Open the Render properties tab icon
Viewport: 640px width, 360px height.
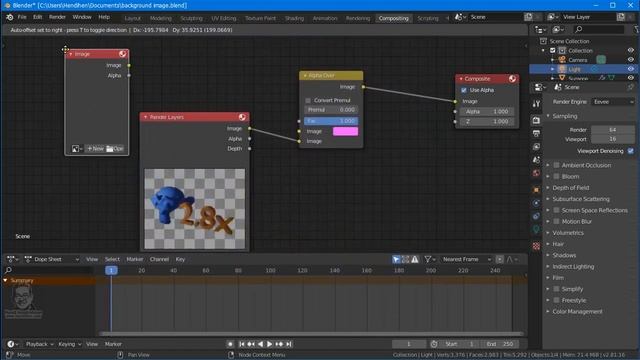pos(536,120)
